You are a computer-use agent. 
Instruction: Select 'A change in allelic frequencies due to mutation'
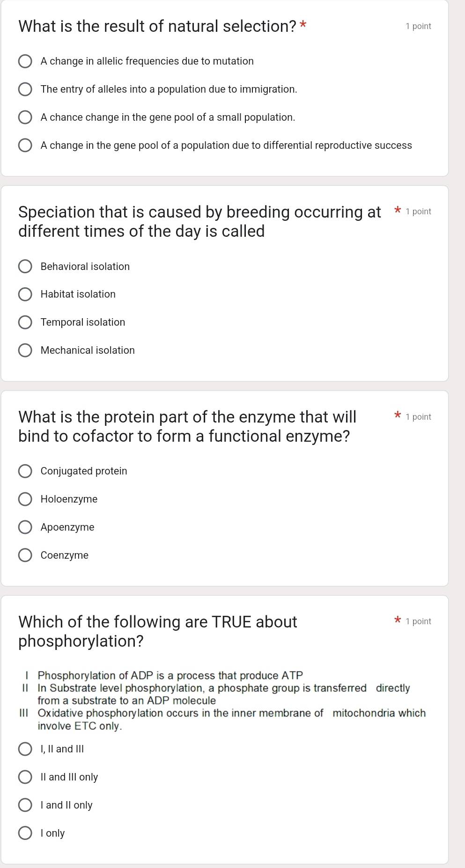[26, 61]
